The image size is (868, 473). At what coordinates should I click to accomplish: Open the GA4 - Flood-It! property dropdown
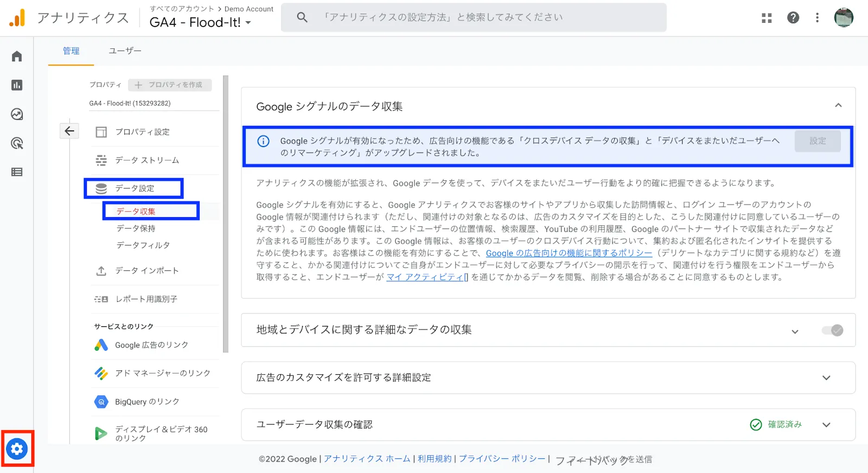click(200, 22)
